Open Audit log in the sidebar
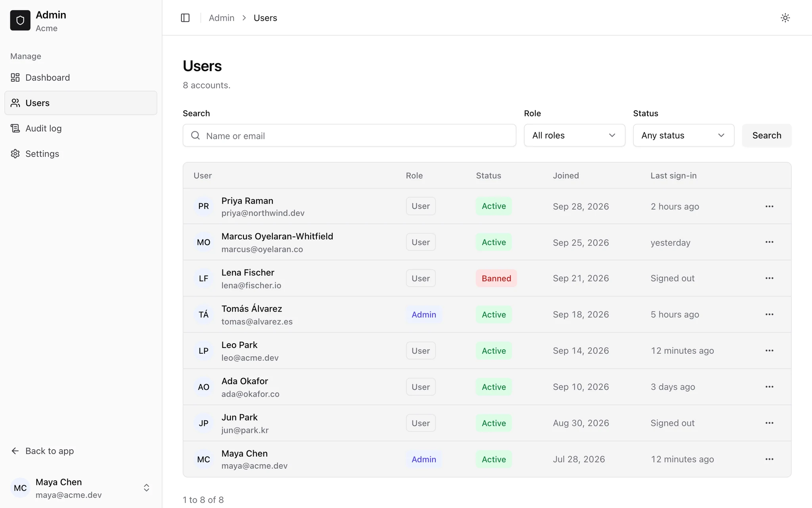Image resolution: width=812 pixels, height=508 pixels. pyautogui.click(x=81, y=128)
